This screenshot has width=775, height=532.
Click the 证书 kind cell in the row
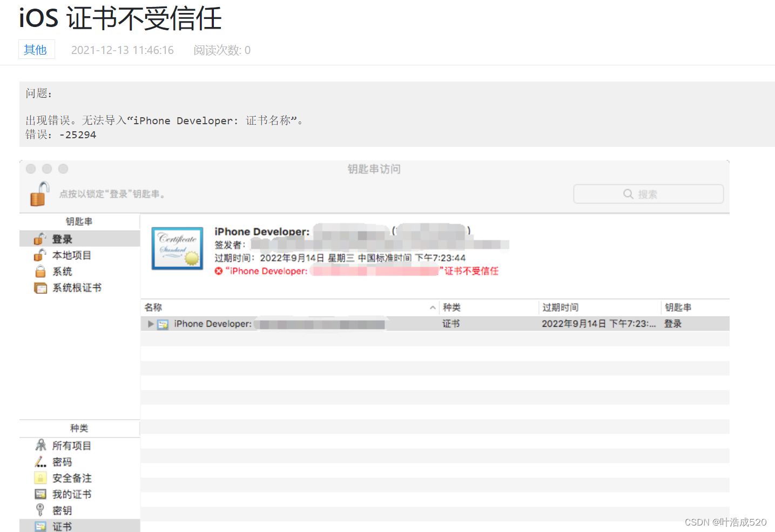[x=451, y=324]
